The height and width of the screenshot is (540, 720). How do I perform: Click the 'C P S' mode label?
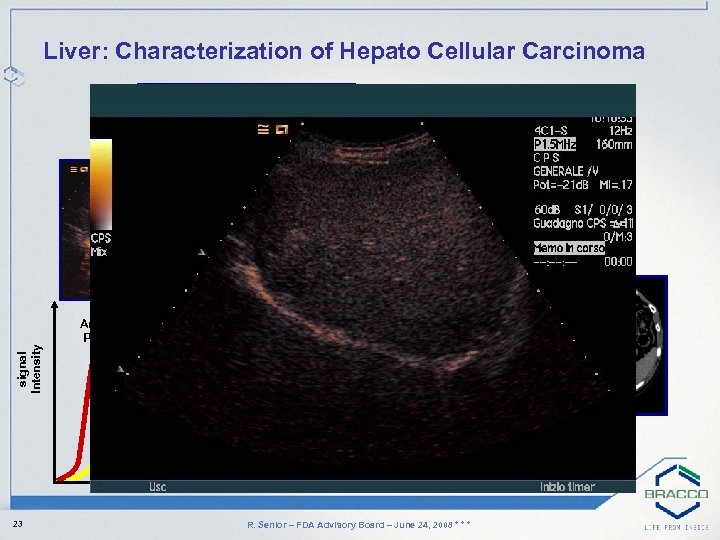[546, 158]
